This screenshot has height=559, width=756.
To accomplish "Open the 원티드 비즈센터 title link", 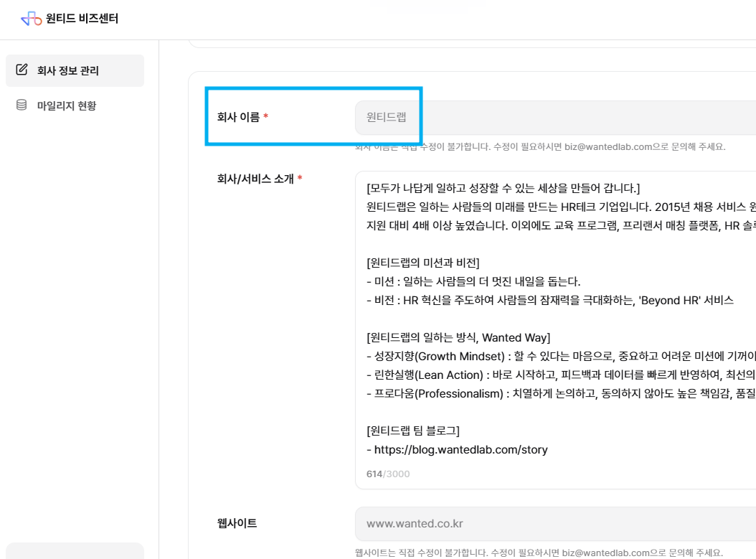I will pos(82,19).
